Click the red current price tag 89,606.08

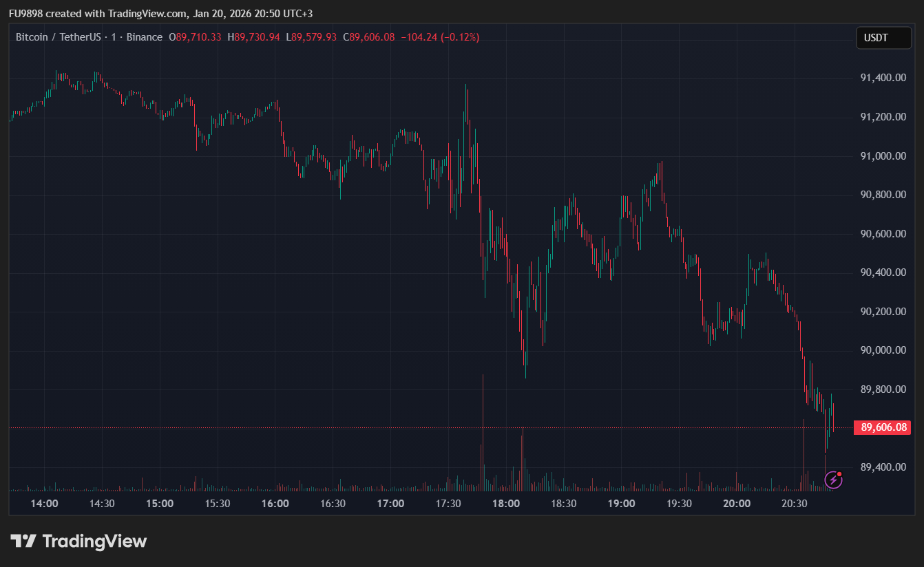883,427
